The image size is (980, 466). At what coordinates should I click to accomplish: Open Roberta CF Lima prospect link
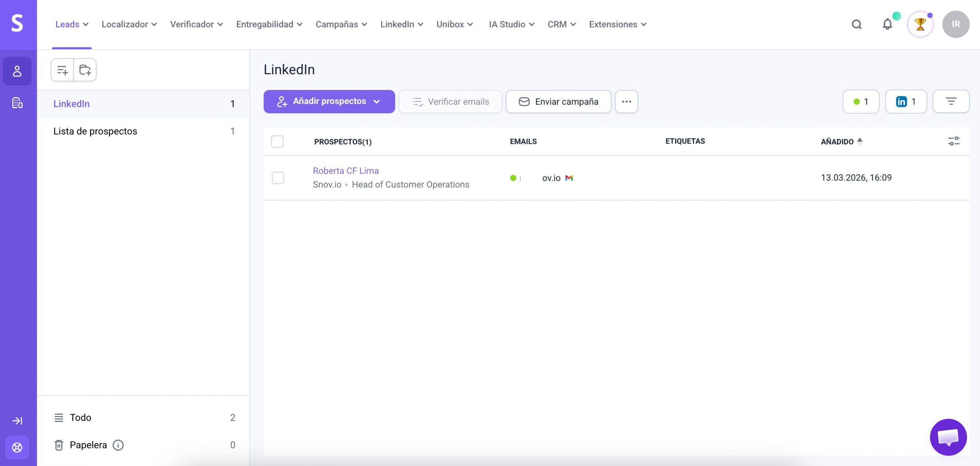click(x=346, y=171)
